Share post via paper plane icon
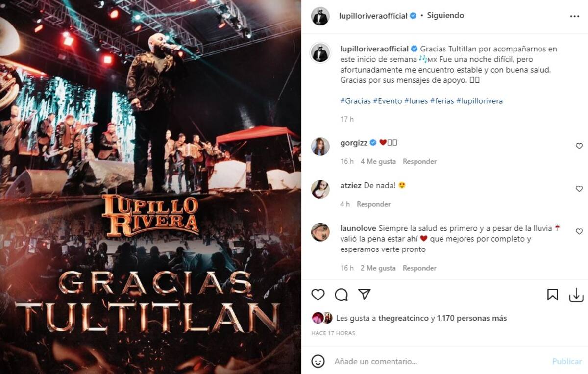The image size is (588, 374). [x=364, y=294]
